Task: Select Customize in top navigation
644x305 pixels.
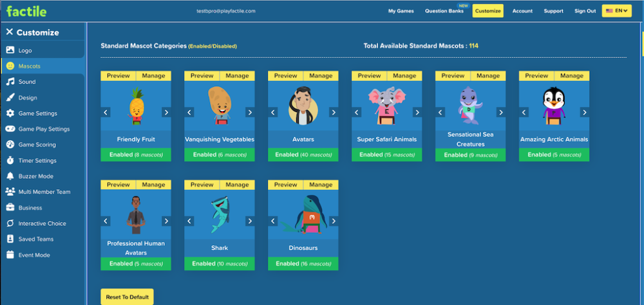Action: (x=488, y=11)
